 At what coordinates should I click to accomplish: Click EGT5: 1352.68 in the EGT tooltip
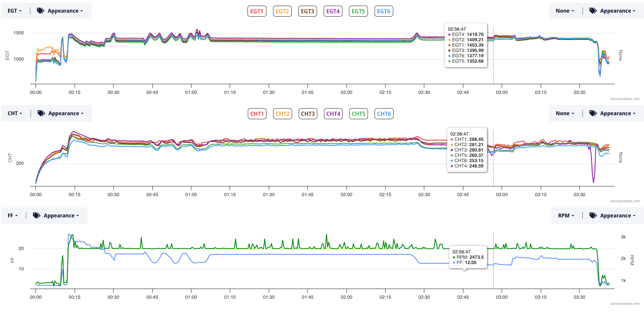[x=466, y=61]
